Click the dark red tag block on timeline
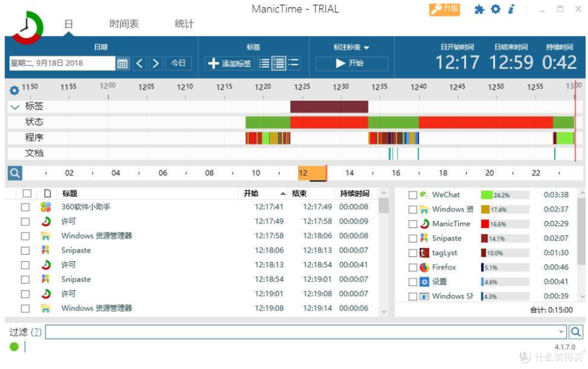 pyautogui.click(x=329, y=107)
